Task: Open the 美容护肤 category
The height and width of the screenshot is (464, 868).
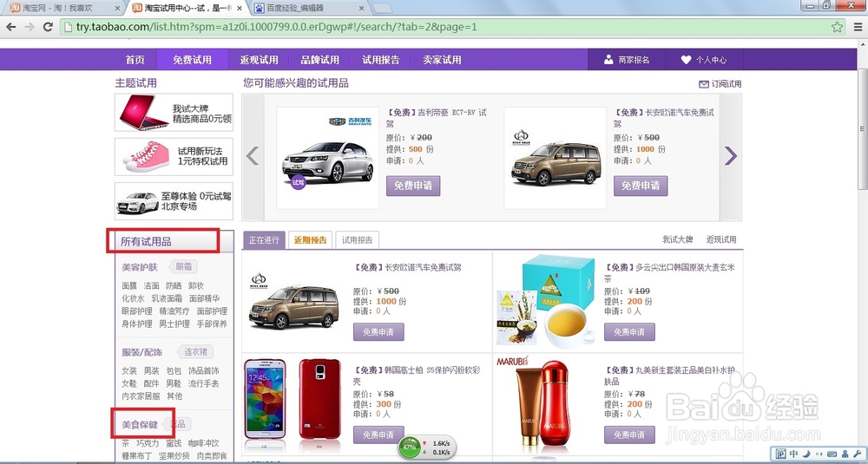Action: click(x=140, y=267)
